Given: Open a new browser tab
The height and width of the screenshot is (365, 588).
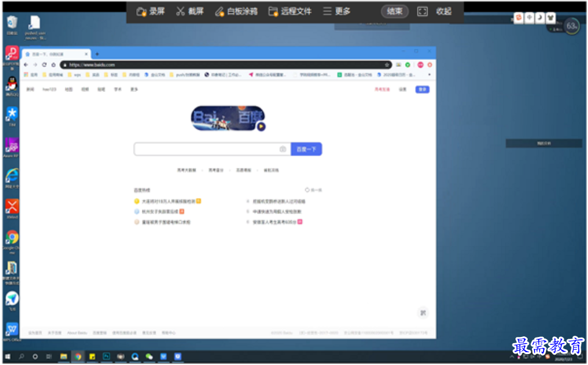Looking at the screenshot, I should [97, 54].
